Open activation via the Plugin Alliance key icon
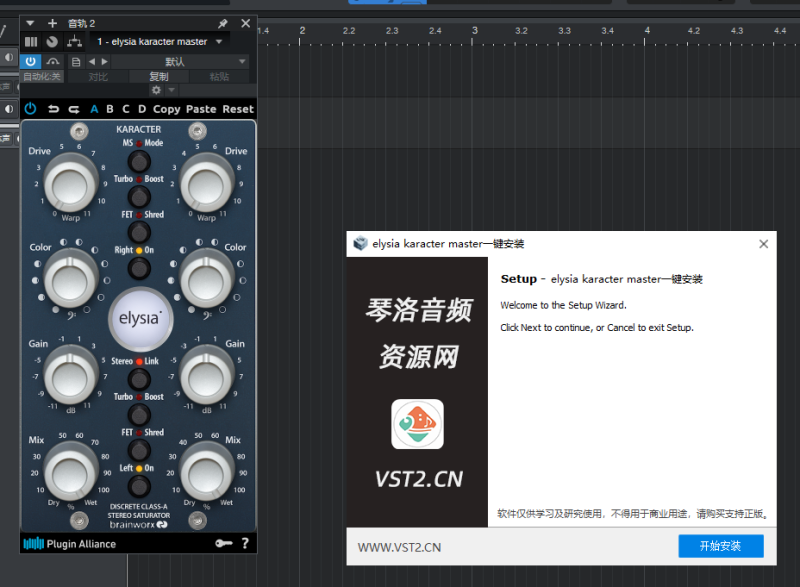The height and width of the screenshot is (587, 800). (226, 544)
